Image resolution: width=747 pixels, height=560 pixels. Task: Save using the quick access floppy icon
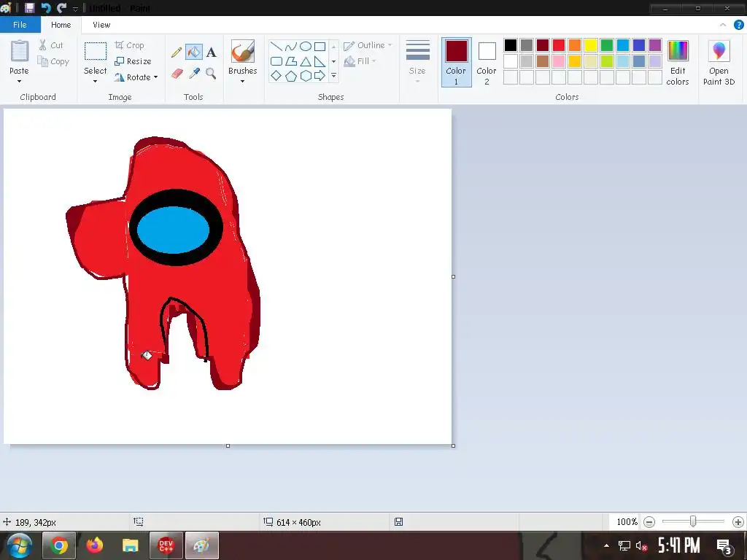29,7
